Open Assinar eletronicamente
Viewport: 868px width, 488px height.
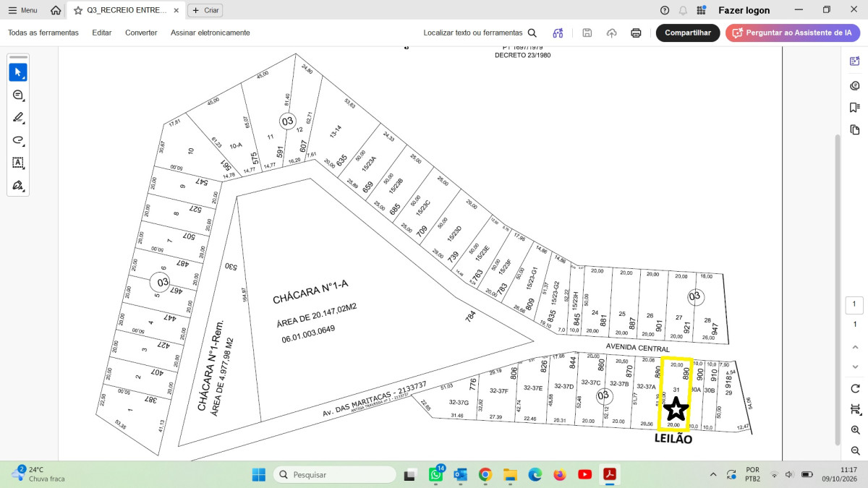click(210, 33)
